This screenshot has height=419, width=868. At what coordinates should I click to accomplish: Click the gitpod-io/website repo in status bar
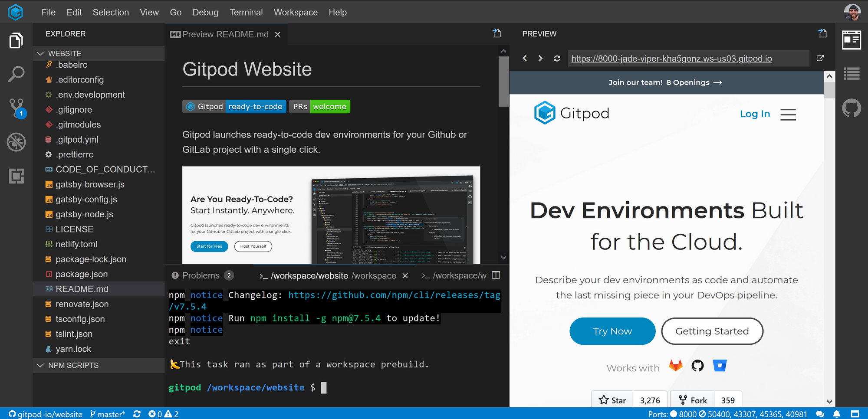46,414
